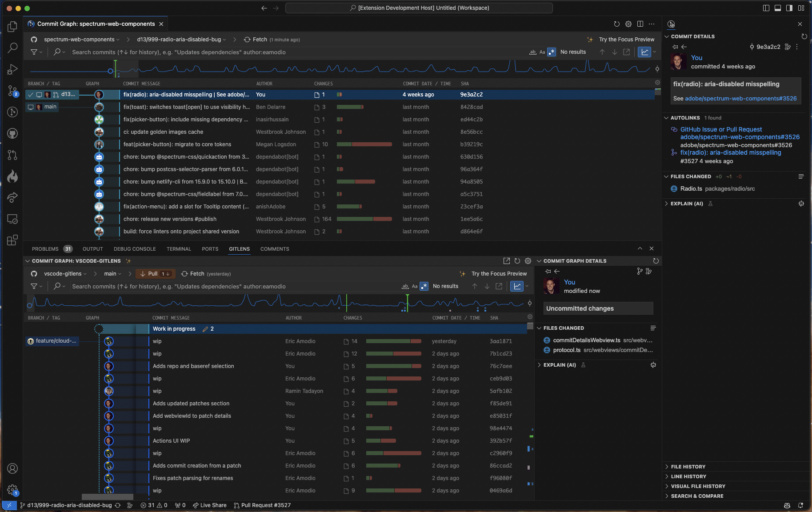The image size is (812, 512).
Task: Toggle regular expression in vscode-gitlens search
Action: click(424, 286)
